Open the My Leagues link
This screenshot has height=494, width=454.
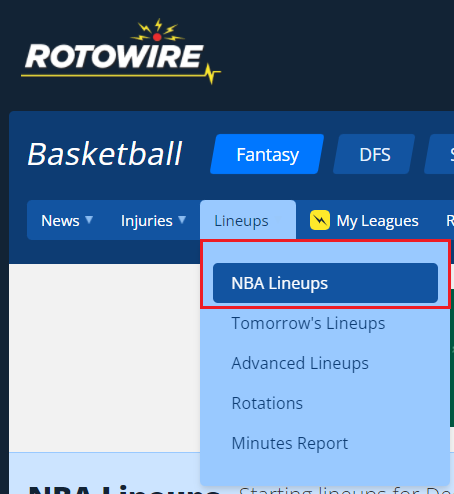[377, 221]
